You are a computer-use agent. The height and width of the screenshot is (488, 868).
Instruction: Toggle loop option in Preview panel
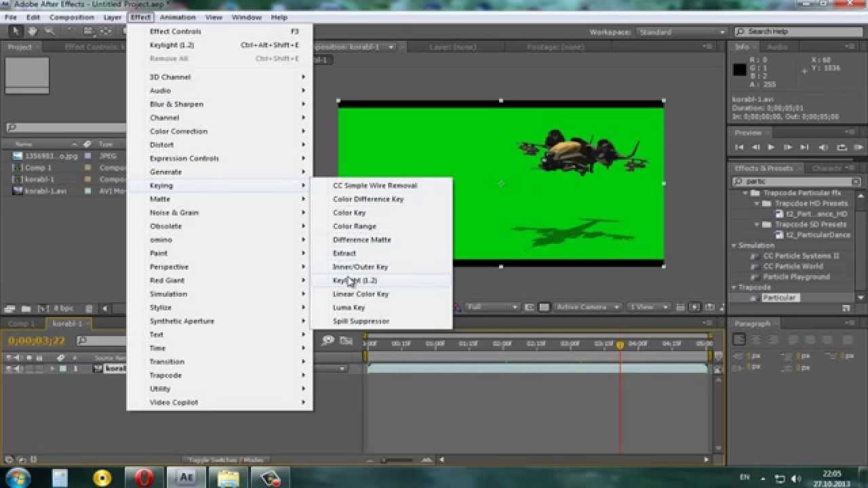point(842,147)
